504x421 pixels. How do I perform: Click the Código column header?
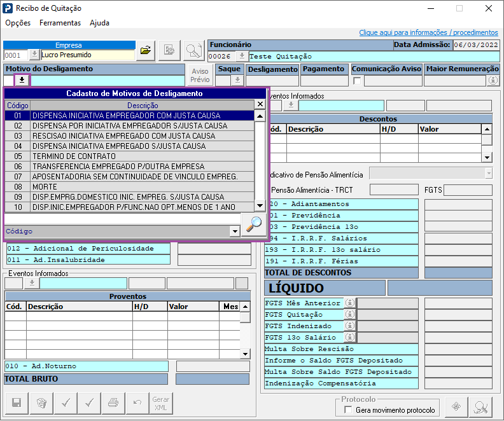tap(18, 106)
